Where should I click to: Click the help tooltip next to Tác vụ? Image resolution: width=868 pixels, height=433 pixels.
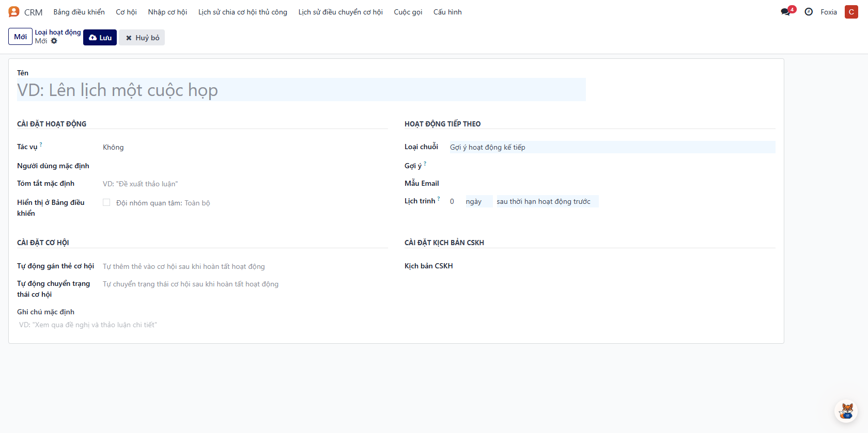click(41, 145)
